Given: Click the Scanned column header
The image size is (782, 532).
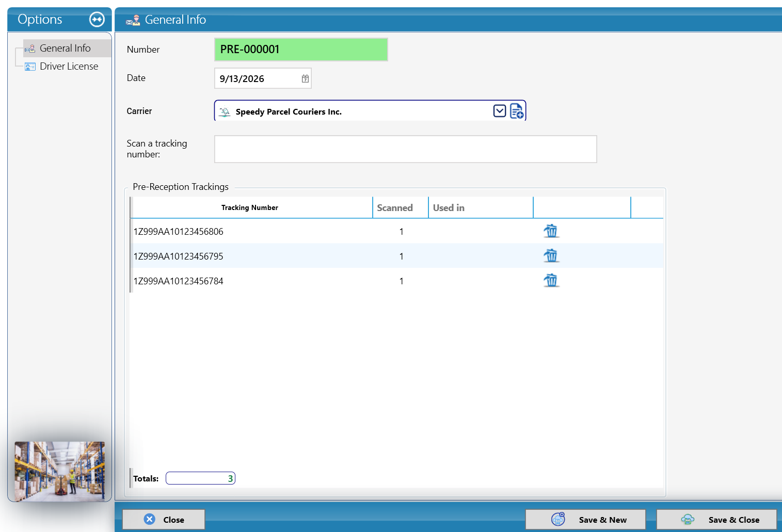Looking at the screenshot, I should coord(401,207).
